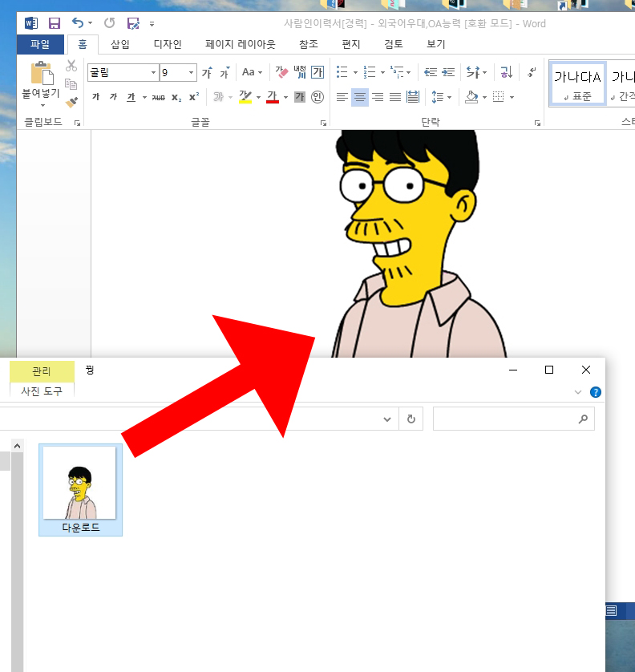The image size is (635, 672).
Task: Toggle Show paragraph marks icon
Action: (532, 72)
